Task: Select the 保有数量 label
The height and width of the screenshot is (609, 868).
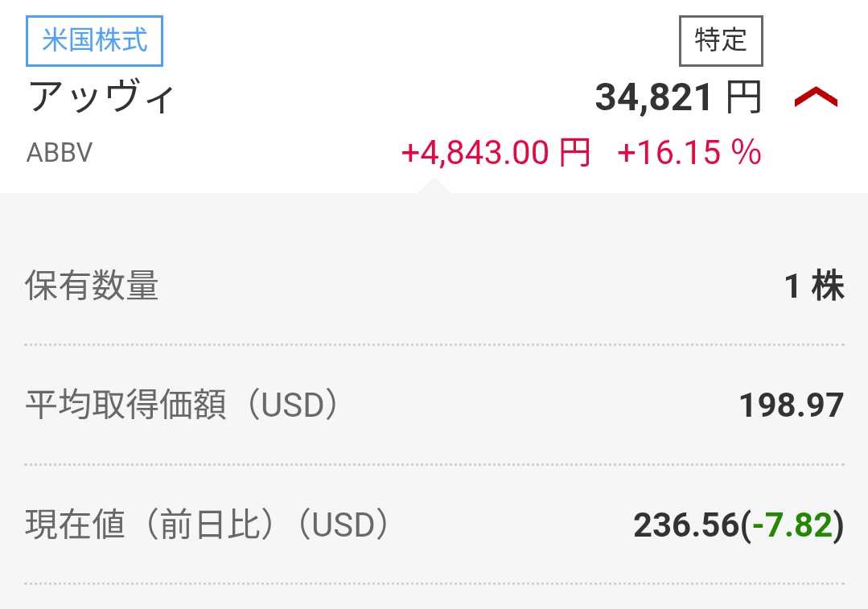Action: tap(92, 286)
